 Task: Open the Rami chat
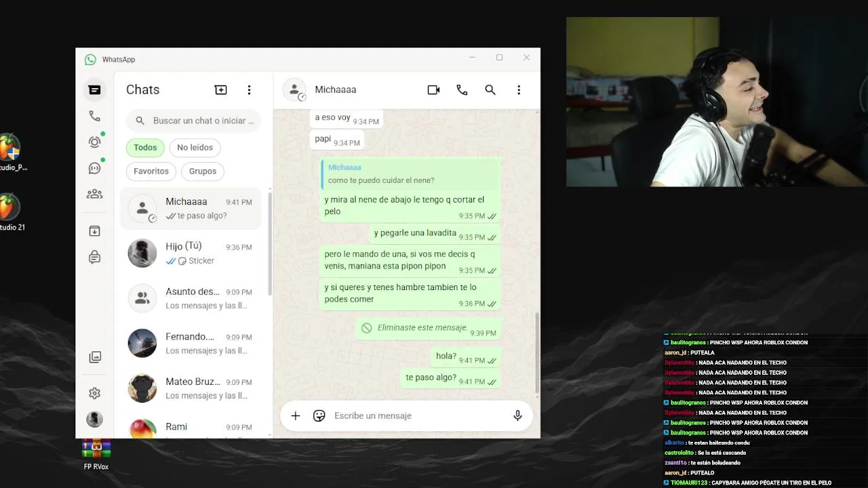(191, 427)
